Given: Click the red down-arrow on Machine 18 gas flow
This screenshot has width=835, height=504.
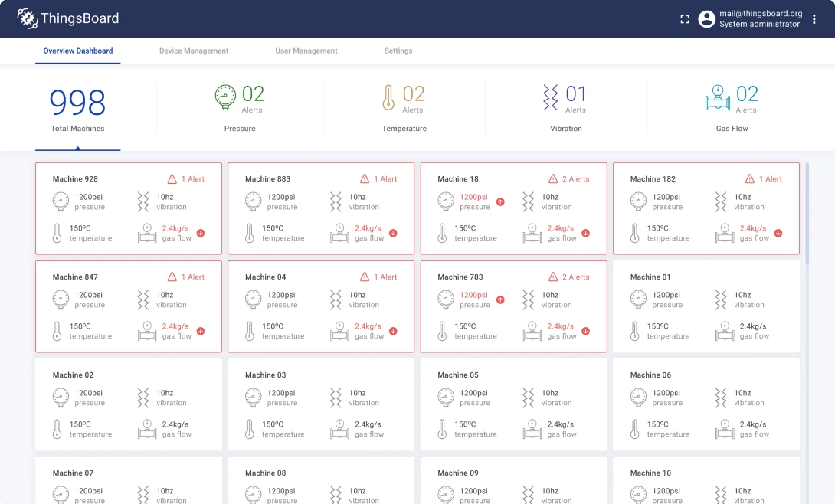Looking at the screenshot, I should coord(586,233).
